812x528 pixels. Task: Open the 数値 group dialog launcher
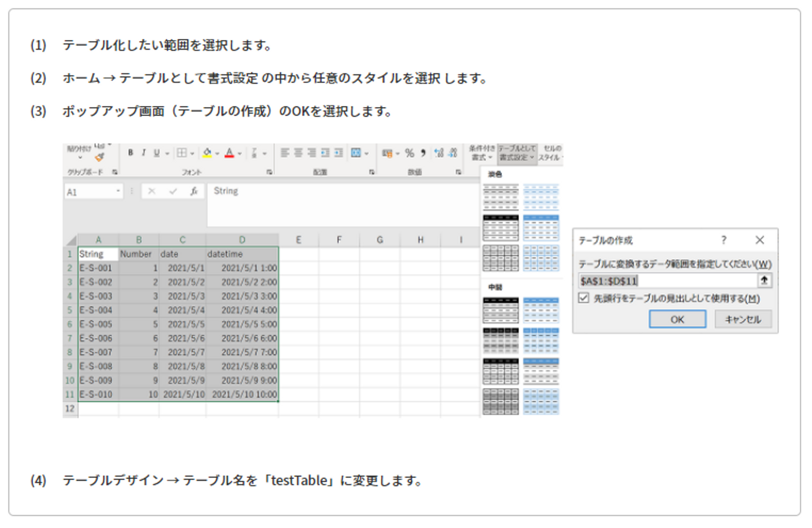click(x=458, y=172)
